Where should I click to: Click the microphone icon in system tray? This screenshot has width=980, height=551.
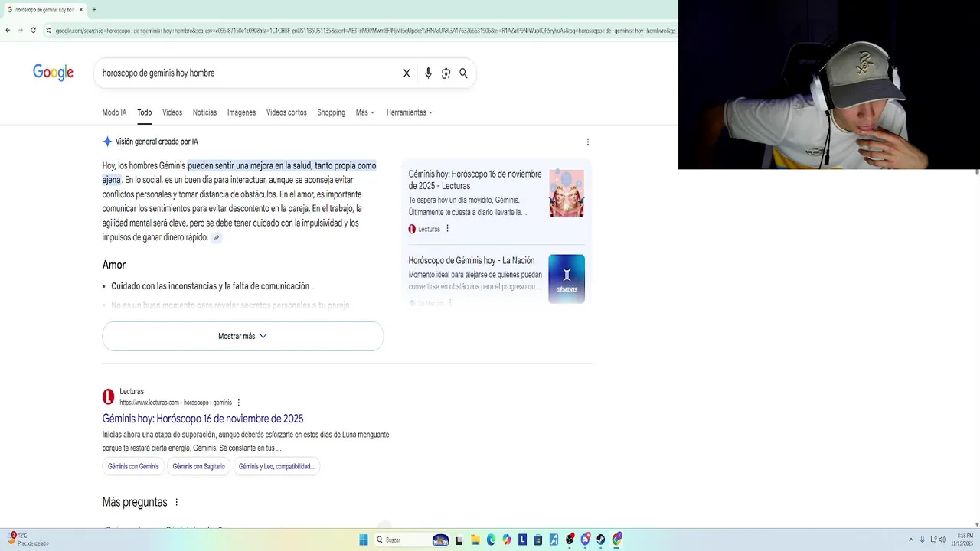(922, 540)
